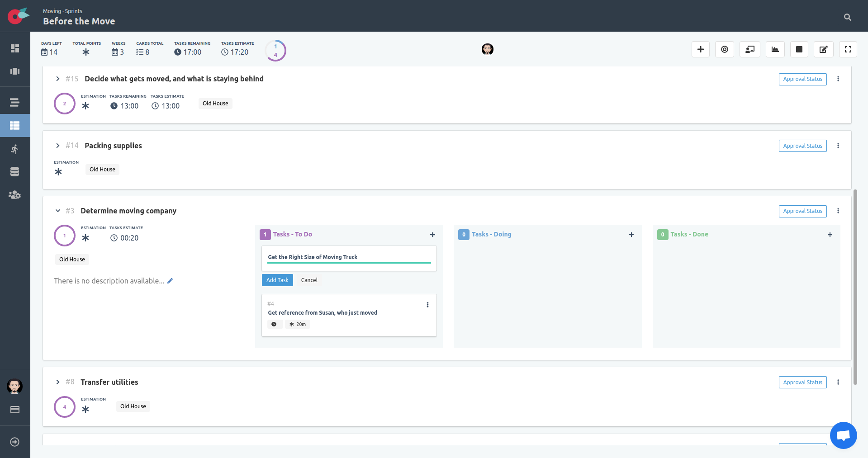The width and height of the screenshot is (868, 458).
Task: Click the sprint progress ring showing 1/4
Action: coord(275,51)
